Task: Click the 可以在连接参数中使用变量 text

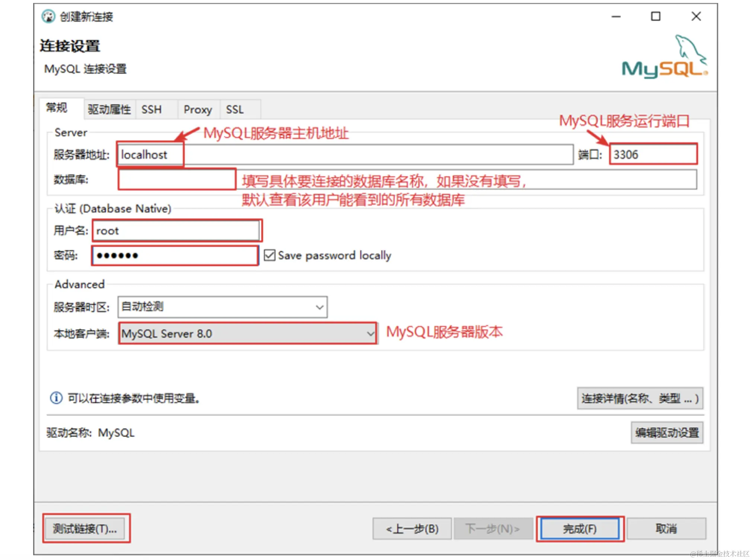Action: point(133,398)
